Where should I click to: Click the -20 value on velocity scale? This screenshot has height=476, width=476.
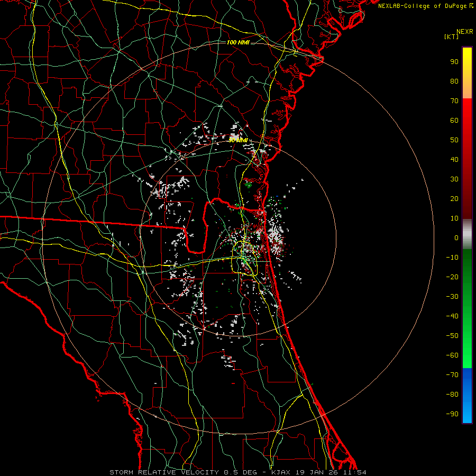[452, 277]
